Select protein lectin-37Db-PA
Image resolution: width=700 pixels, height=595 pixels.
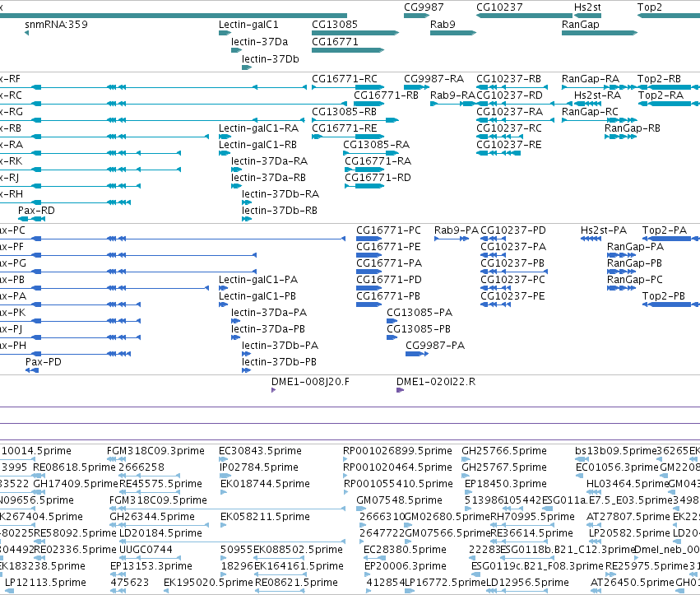click(x=246, y=354)
